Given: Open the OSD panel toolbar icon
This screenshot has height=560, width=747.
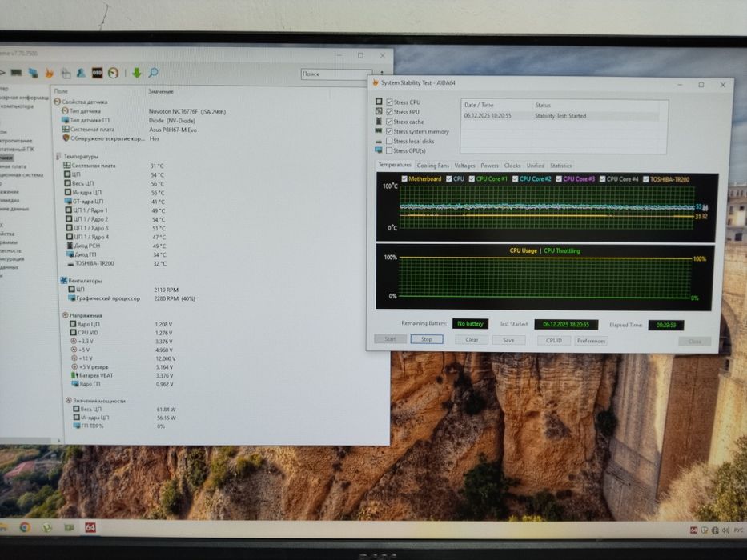Looking at the screenshot, I should pos(97,73).
